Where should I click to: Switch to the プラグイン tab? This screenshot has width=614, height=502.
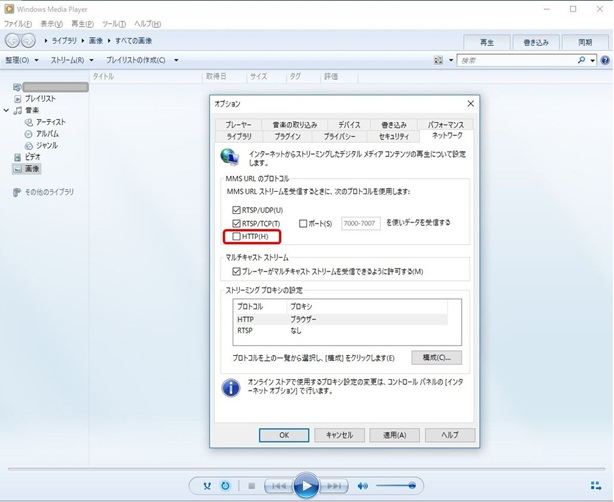[287, 136]
